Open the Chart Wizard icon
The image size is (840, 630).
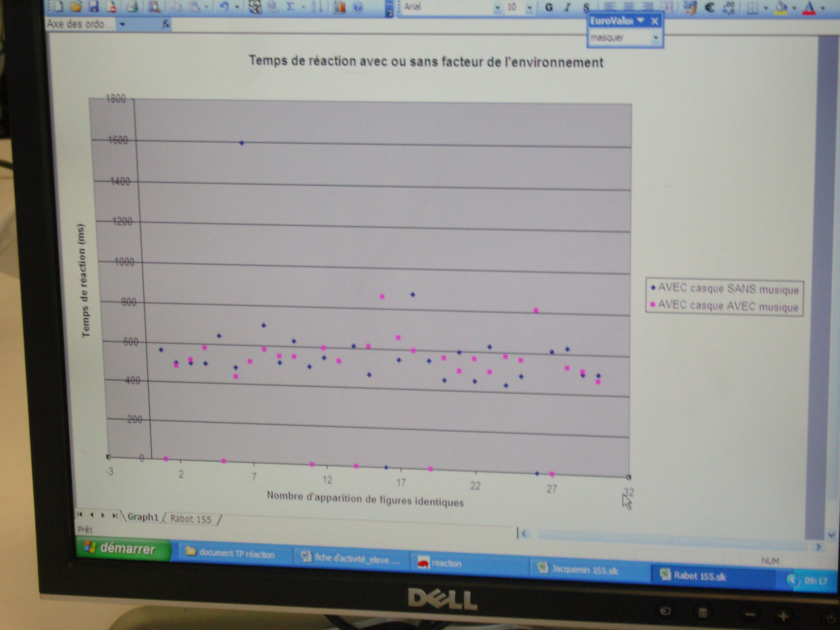339,7
